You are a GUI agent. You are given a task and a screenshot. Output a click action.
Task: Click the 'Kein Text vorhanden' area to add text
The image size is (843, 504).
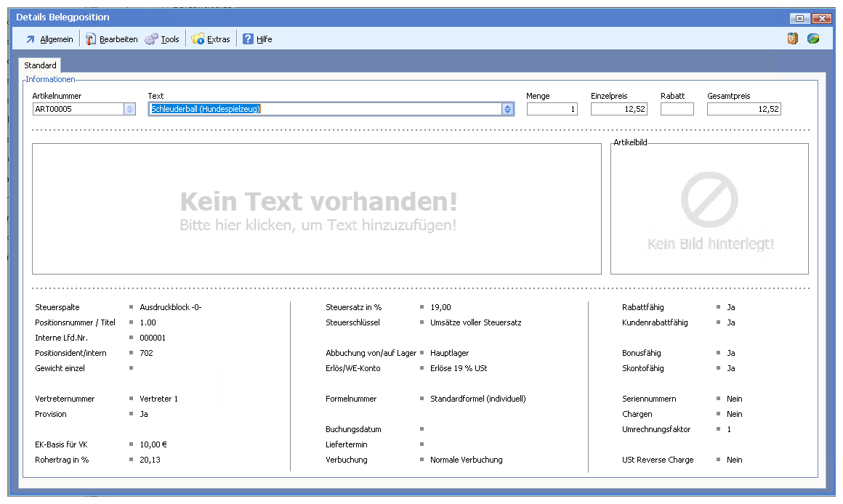[317, 209]
